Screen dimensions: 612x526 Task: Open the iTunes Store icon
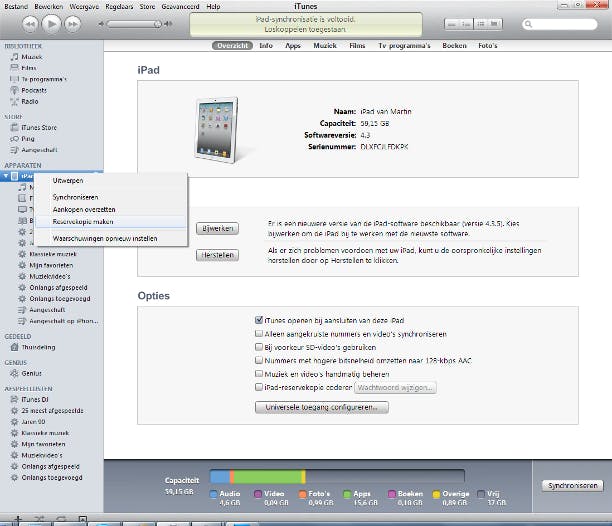point(14,128)
